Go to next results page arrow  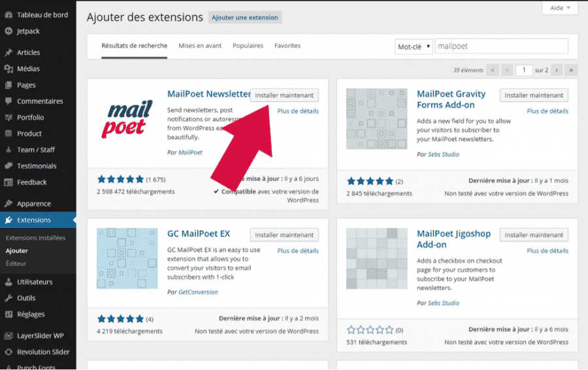click(557, 70)
